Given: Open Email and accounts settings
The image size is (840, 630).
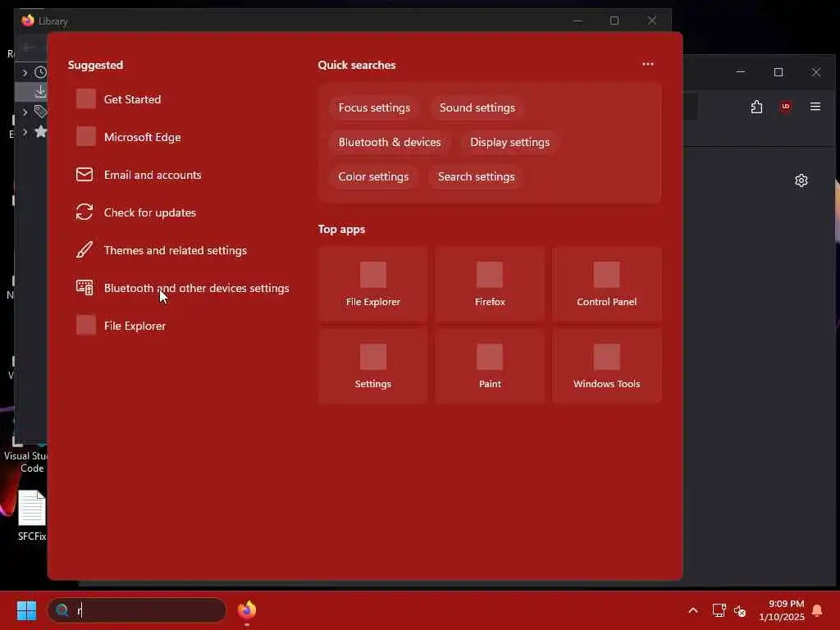Looking at the screenshot, I should (139, 175).
